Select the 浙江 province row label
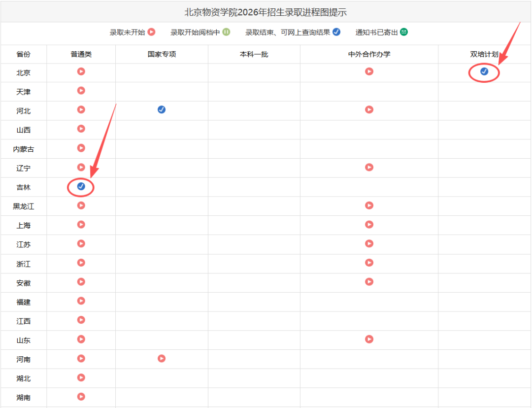 click(24, 264)
